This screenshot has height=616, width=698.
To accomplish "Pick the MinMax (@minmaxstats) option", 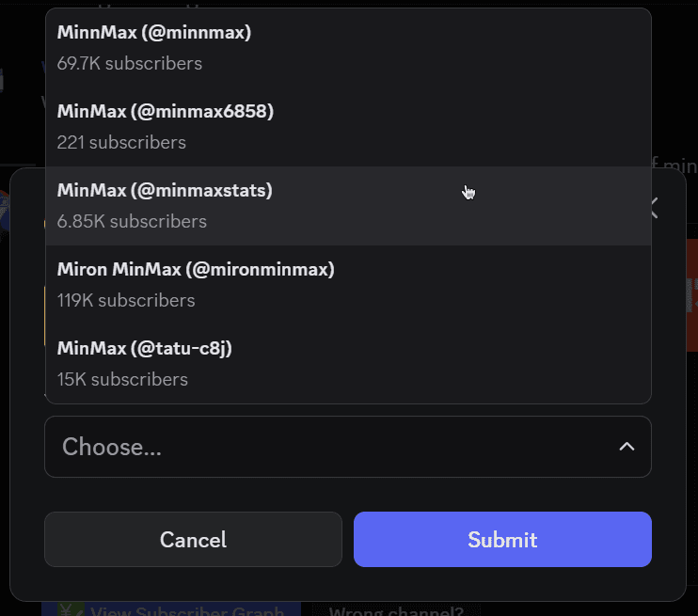I will [165, 191].
